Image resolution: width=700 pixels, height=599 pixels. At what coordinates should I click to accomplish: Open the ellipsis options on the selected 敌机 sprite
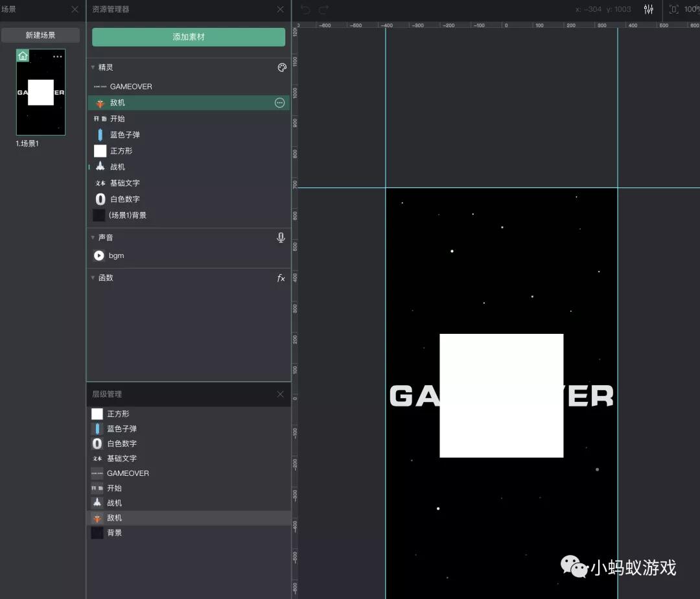point(279,102)
